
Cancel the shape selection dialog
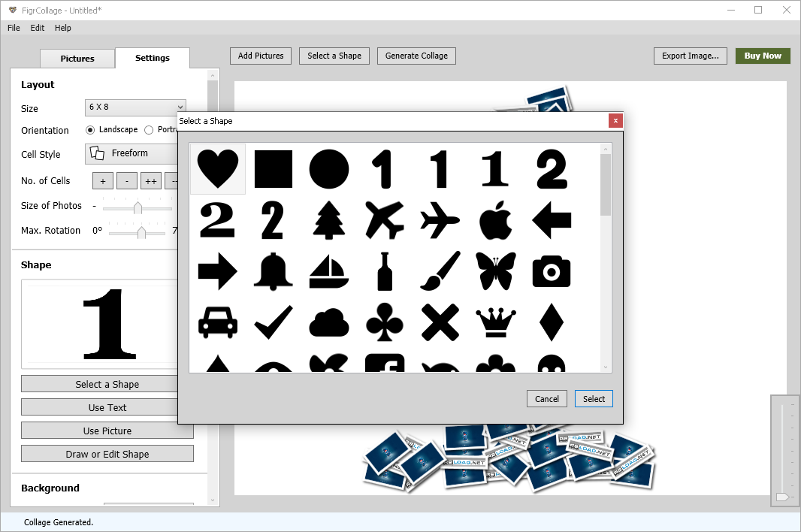(546, 399)
